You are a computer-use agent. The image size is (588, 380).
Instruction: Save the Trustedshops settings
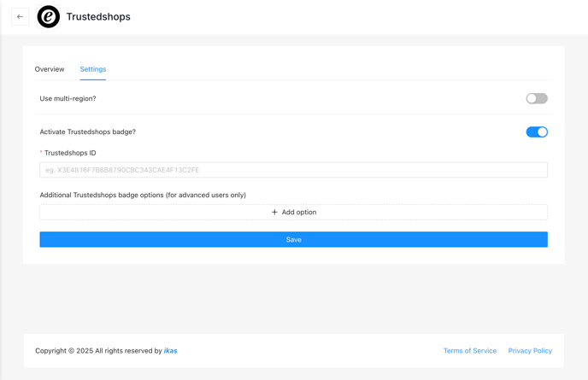294,239
